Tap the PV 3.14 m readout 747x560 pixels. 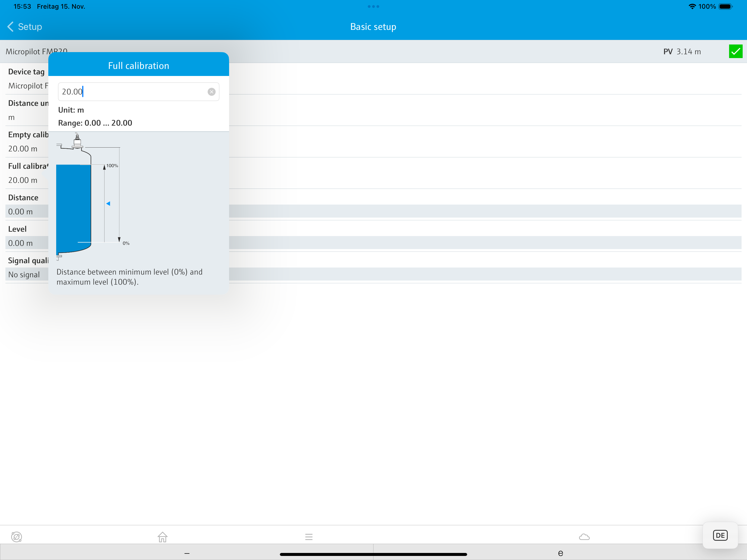pos(682,52)
